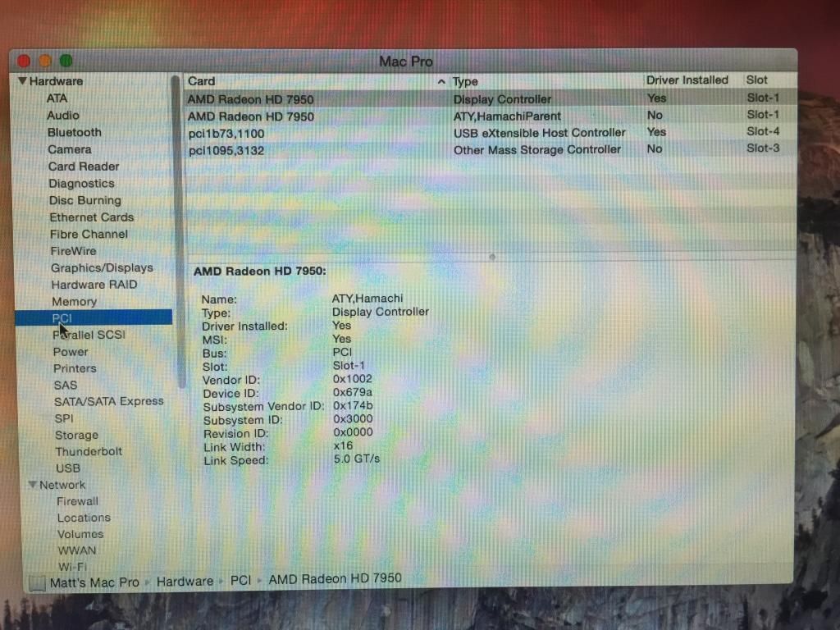Screen dimensions: 840x630
Task: Select Ethernet Cards in the sidebar
Action: 92,217
